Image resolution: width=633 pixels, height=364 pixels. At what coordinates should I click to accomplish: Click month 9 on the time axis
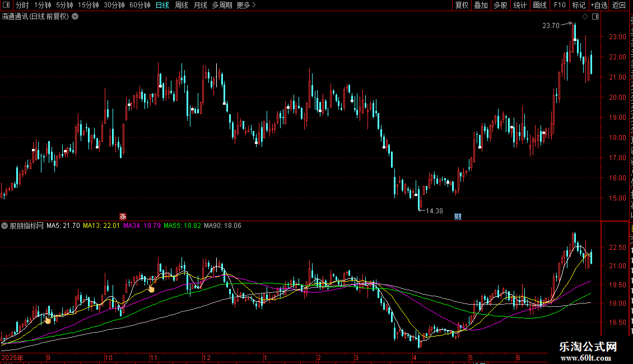click(48, 357)
